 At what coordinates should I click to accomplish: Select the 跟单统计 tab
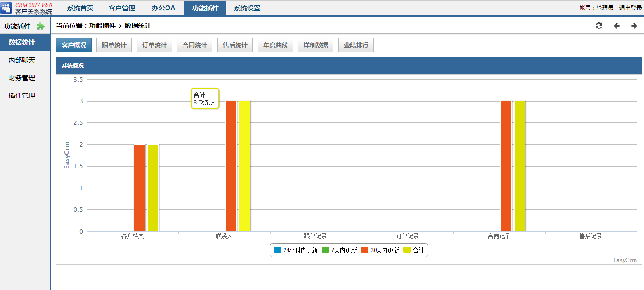(x=114, y=45)
